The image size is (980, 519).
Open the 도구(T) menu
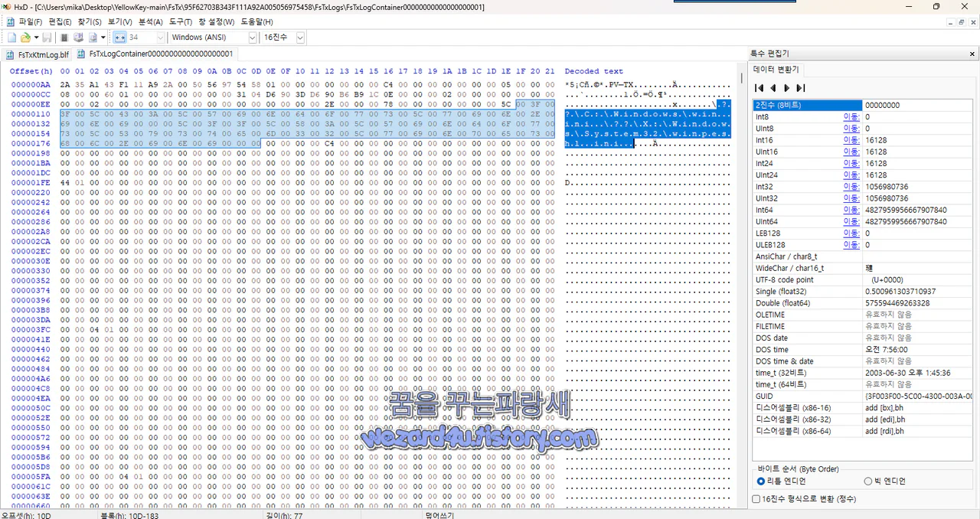point(181,22)
